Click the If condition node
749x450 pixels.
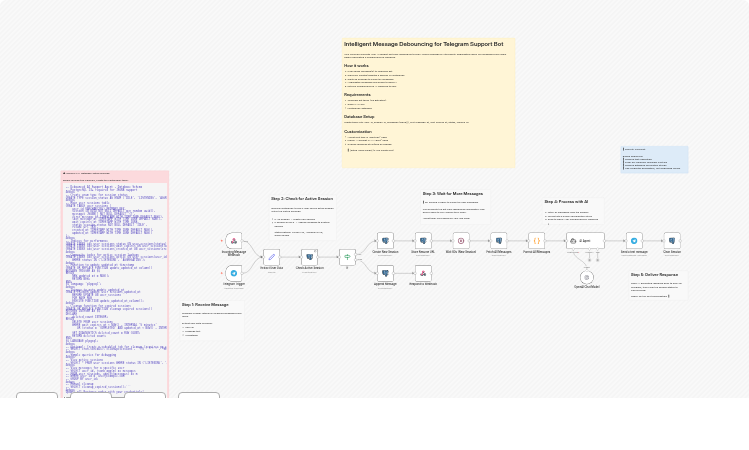pos(347,256)
